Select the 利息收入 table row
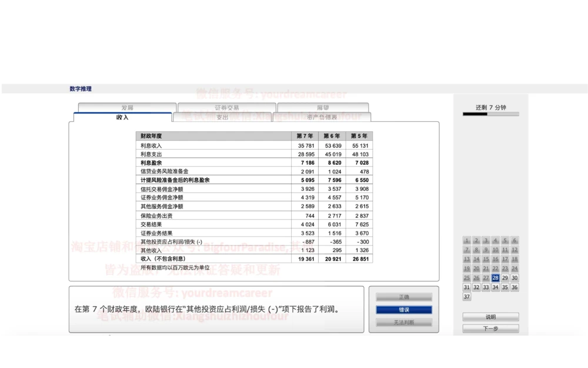Screen dimensions: 588x368 [235, 144]
